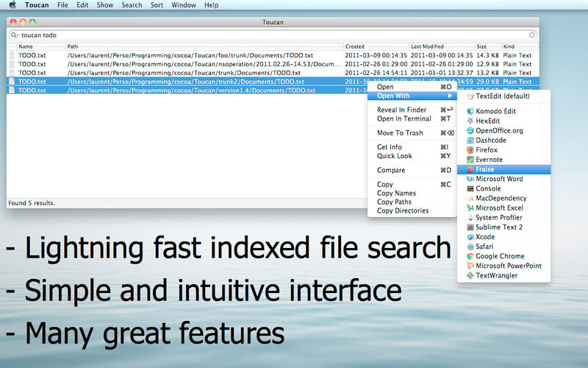Screen dimensions: 588x368
Task: Select the nsoperation TODO.txt path row
Action: tap(204, 64)
